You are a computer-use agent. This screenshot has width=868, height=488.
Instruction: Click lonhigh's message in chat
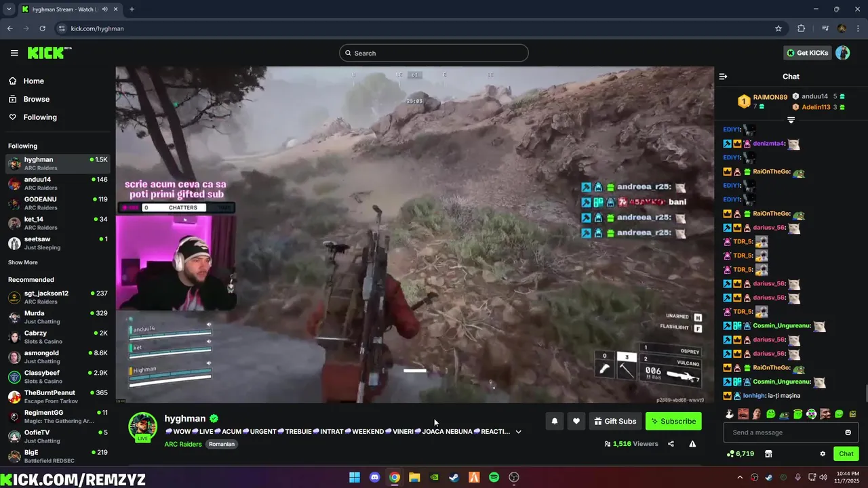pos(762,396)
